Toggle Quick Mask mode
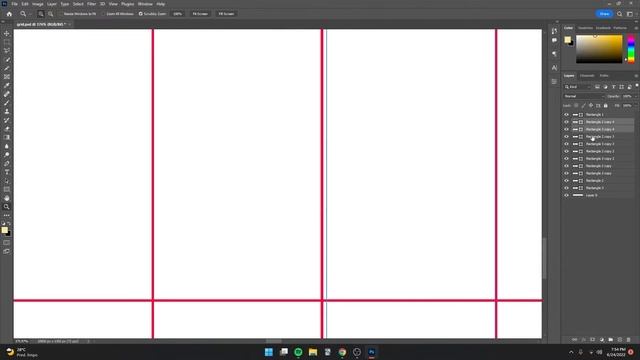 [x=7, y=242]
